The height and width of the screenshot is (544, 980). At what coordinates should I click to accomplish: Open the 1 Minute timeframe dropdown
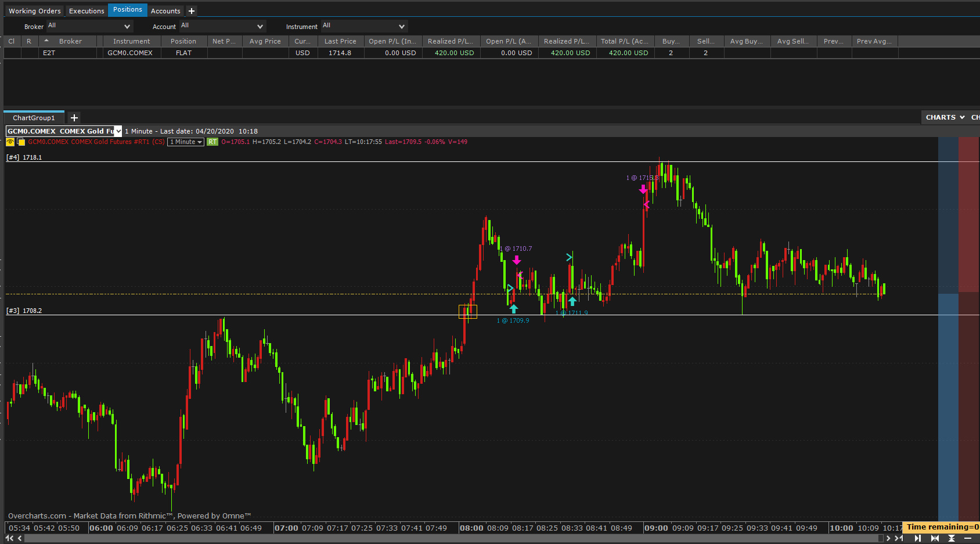[186, 142]
